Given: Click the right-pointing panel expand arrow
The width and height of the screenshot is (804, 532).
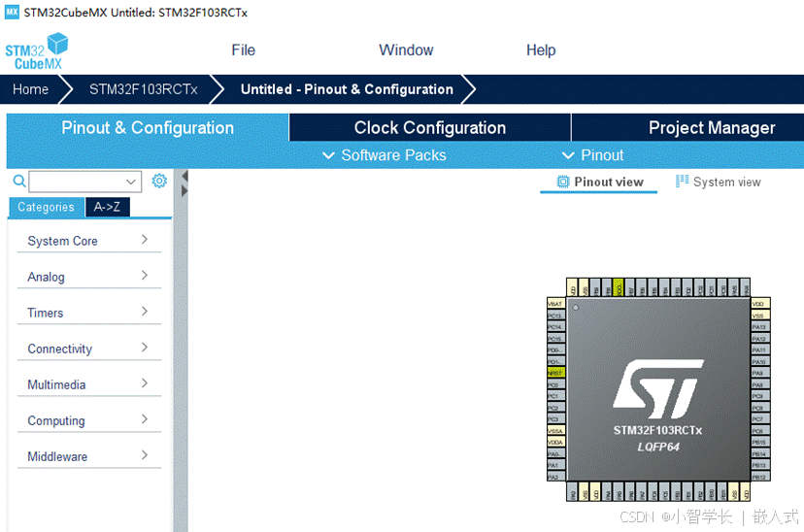Looking at the screenshot, I should [184, 191].
